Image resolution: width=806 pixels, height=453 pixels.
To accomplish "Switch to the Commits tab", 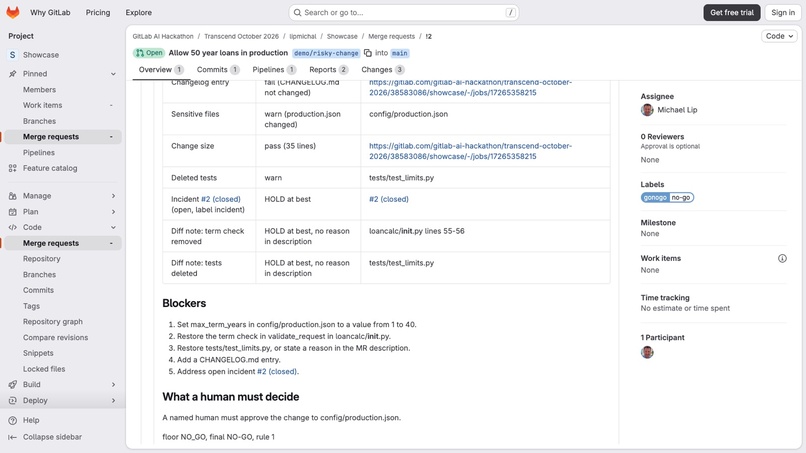I will point(217,70).
